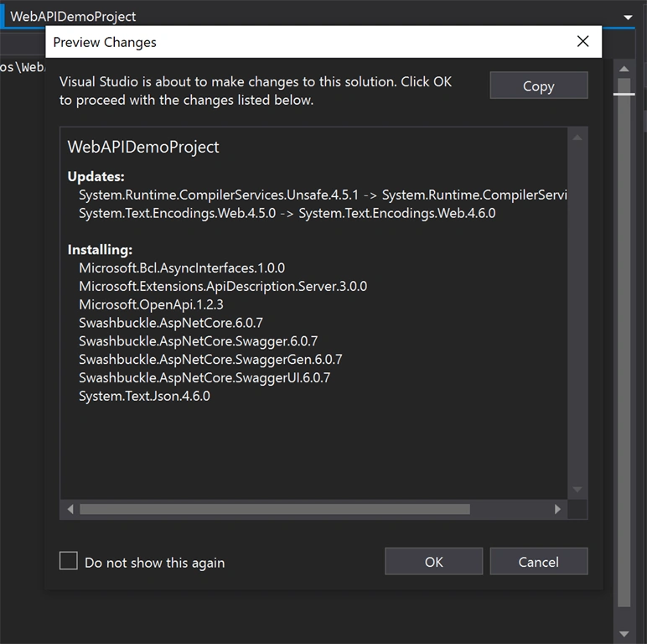
Task: Select Microsoft.Extensions.ApiDescription.Server.3.0.0 entry
Action: coord(223,286)
